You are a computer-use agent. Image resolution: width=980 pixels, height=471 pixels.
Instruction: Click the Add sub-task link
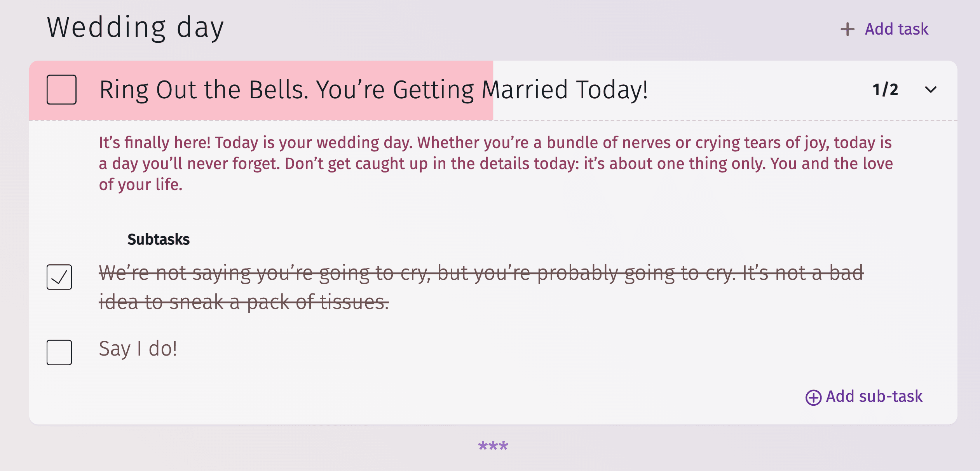click(x=874, y=397)
